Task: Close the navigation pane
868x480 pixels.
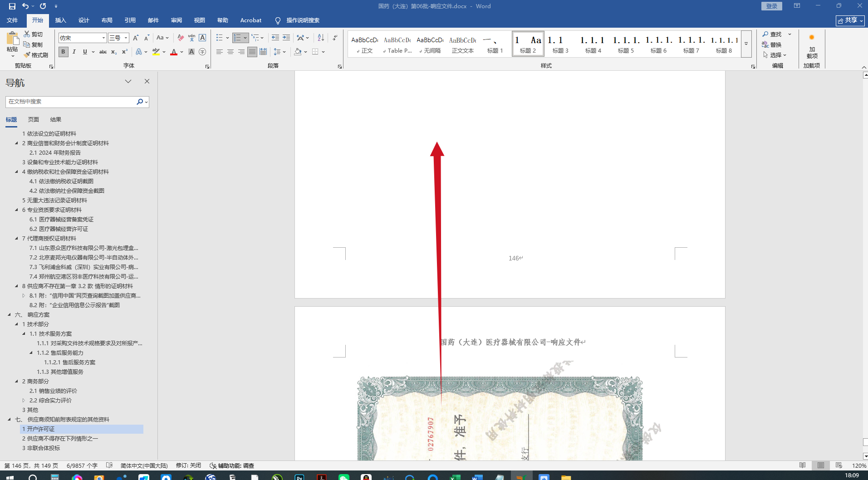Action: [x=147, y=81]
